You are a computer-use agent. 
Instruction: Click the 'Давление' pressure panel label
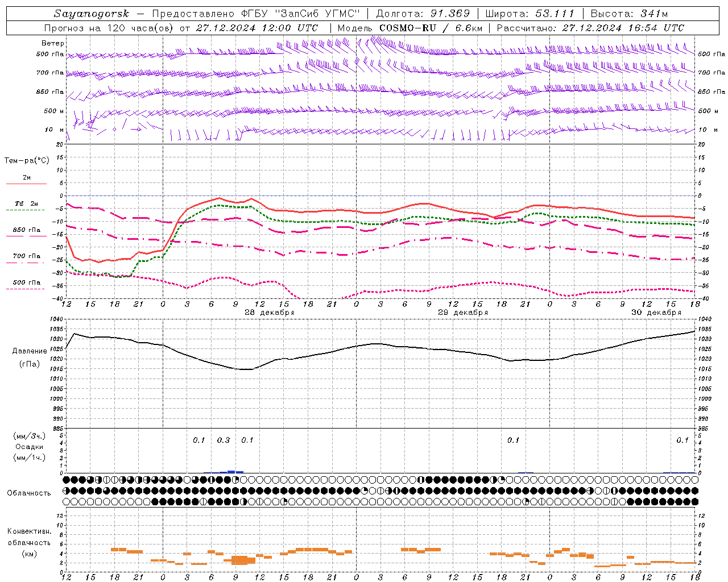pos(29,351)
